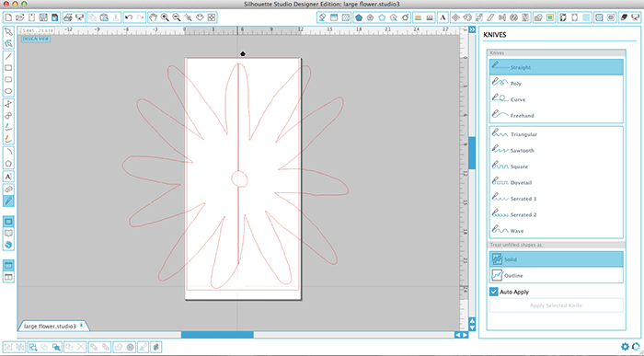
Task: Switch to large flower.studio3 document tab
Action: coord(50,326)
